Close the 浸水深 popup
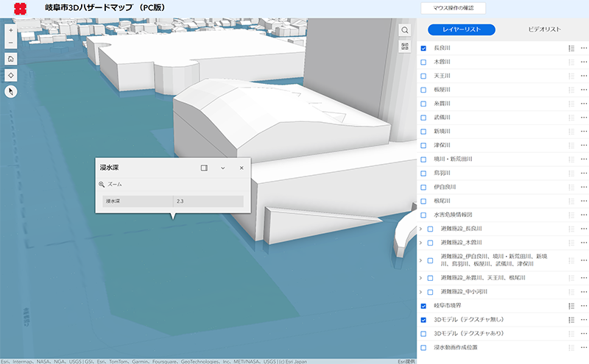Viewport: 589px width, 364px height. (x=241, y=168)
